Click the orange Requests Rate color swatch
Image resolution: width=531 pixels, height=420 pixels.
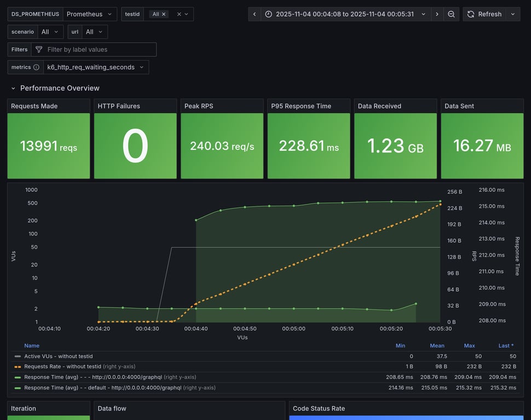tap(18, 366)
